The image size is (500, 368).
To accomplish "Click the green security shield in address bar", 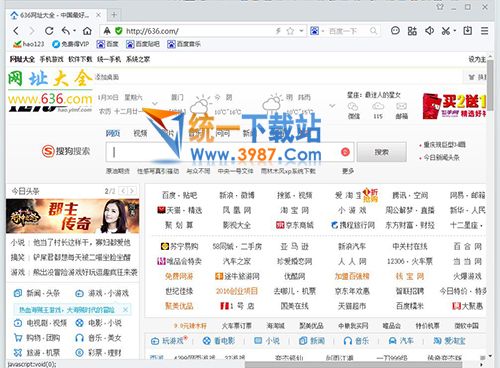I will coord(118,31).
